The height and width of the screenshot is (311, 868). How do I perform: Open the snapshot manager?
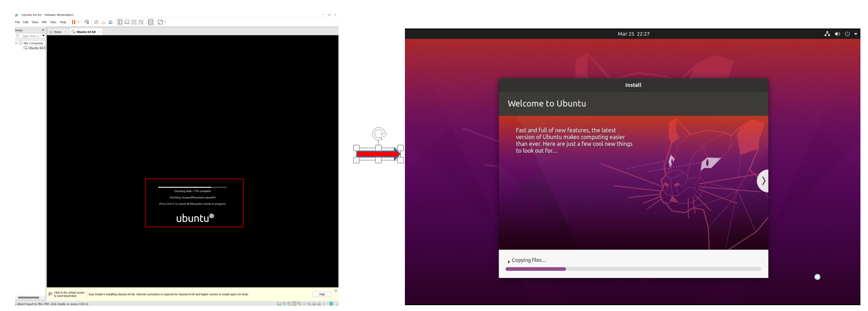(110, 22)
